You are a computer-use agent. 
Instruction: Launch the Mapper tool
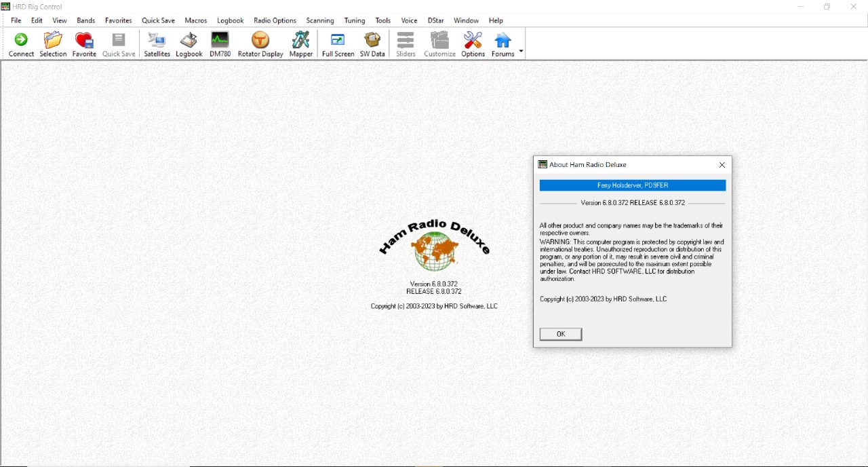(300, 44)
